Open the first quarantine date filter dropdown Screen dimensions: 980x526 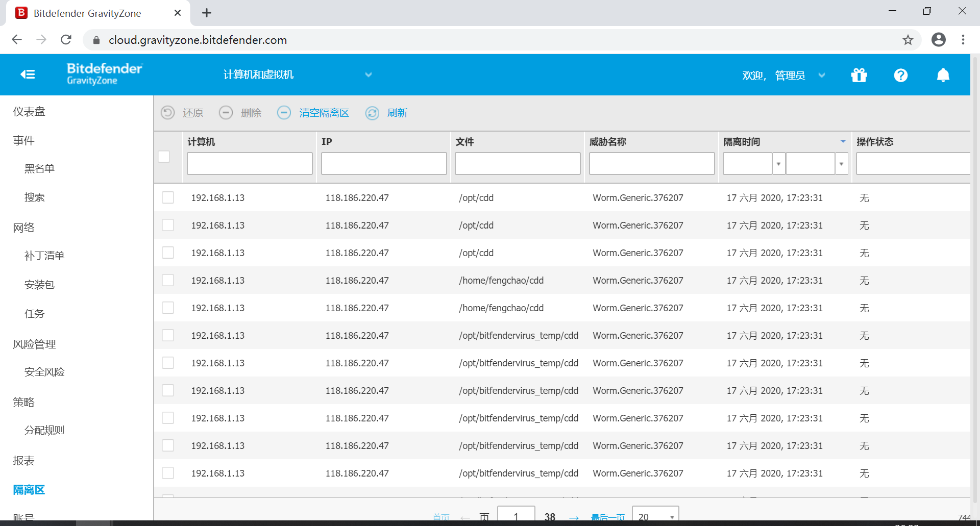[x=778, y=164]
